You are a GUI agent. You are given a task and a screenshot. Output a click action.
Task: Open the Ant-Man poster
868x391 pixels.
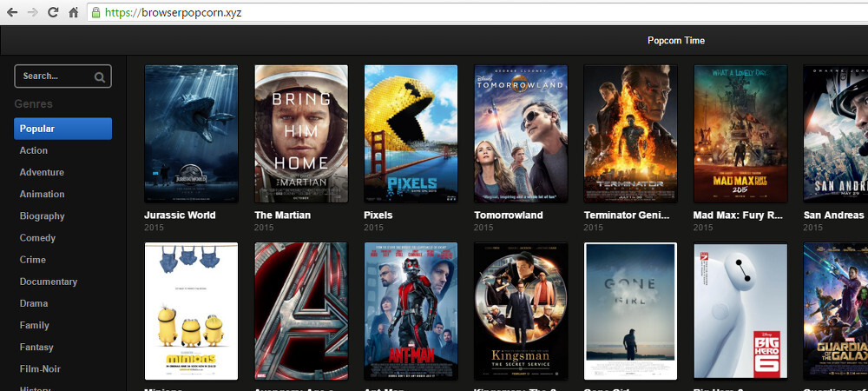pos(411,311)
